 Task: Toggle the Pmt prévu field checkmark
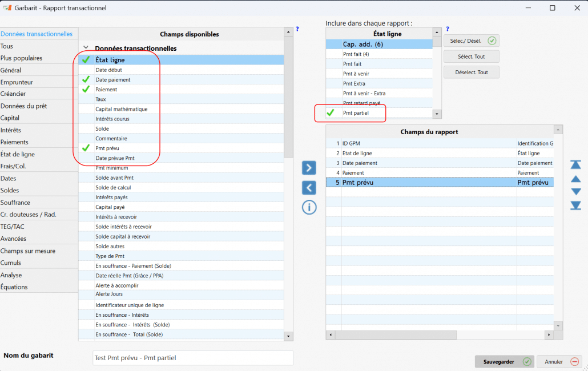[x=86, y=148]
